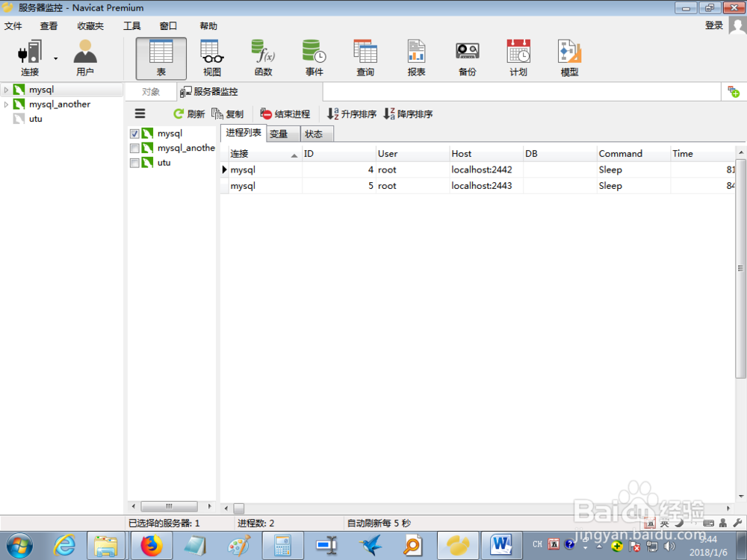The image size is (747, 560).
Task: Open the hamburger menu in monitor toolbar
Action: pyautogui.click(x=140, y=113)
